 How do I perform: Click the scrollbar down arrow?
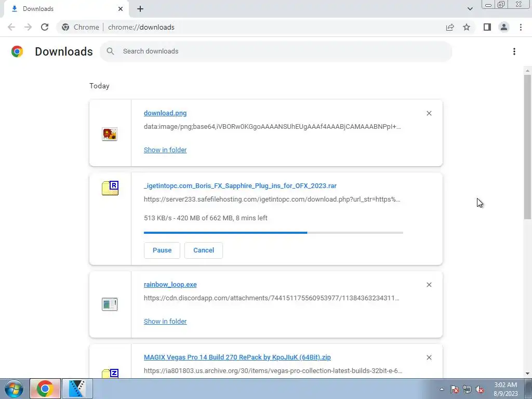click(527, 373)
